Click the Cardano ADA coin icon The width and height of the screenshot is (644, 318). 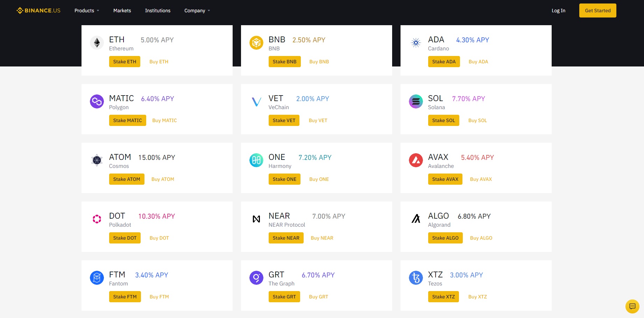(416, 43)
